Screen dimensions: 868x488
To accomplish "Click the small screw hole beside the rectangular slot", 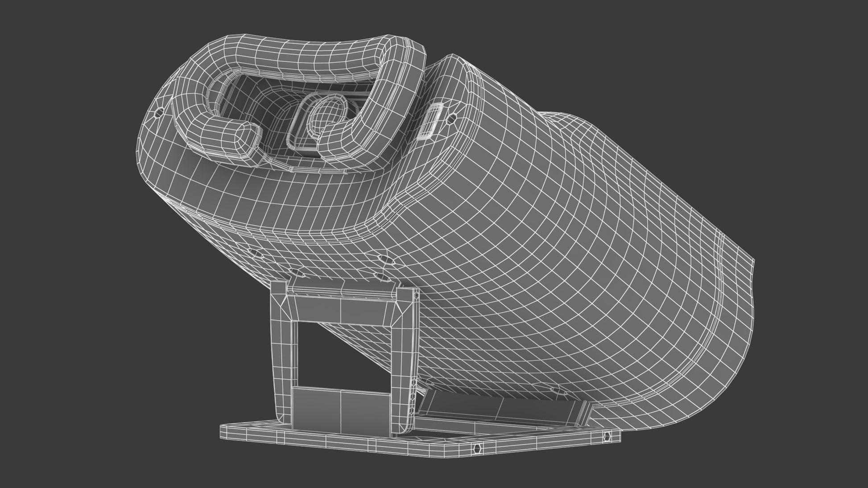I will [x=451, y=119].
